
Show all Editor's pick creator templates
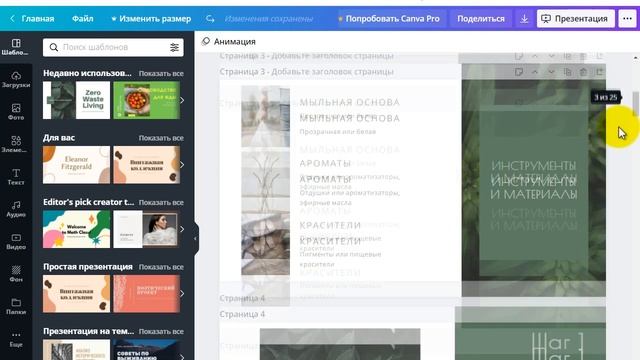[x=161, y=202]
